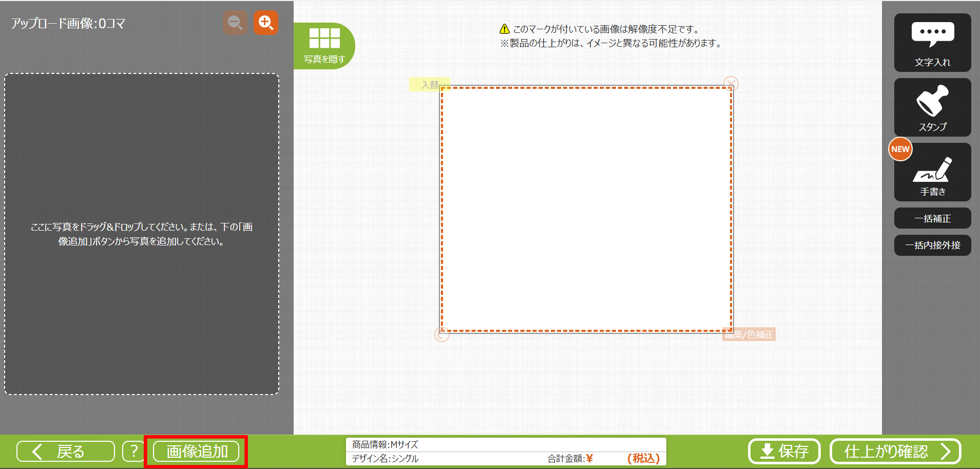
Task: Click the resolution warning triangle icon
Action: pyautogui.click(x=505, y=29)
